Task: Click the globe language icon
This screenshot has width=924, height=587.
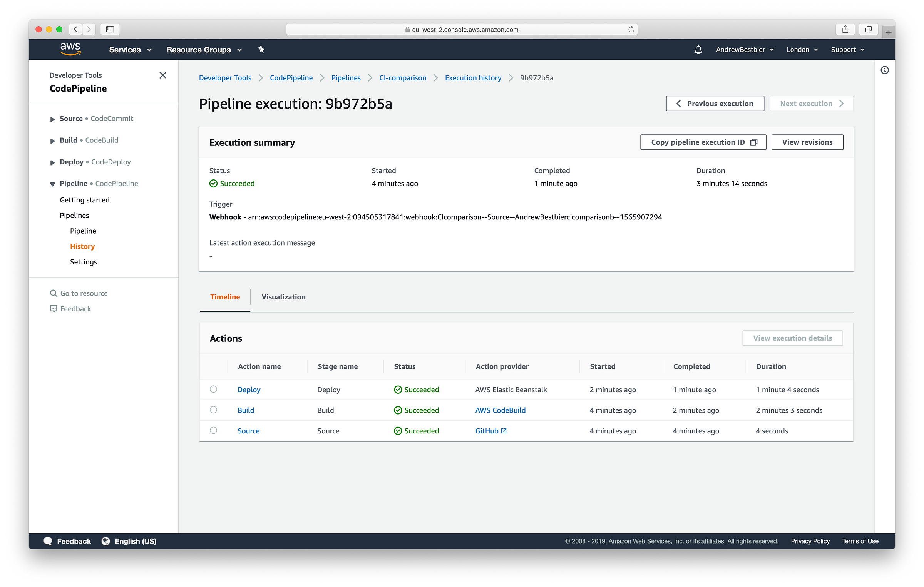Action: click(x=105, y=541)
